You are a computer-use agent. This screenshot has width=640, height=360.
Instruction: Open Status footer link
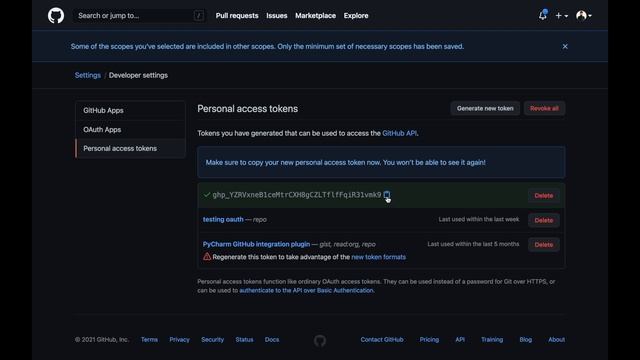coord(244,340)
